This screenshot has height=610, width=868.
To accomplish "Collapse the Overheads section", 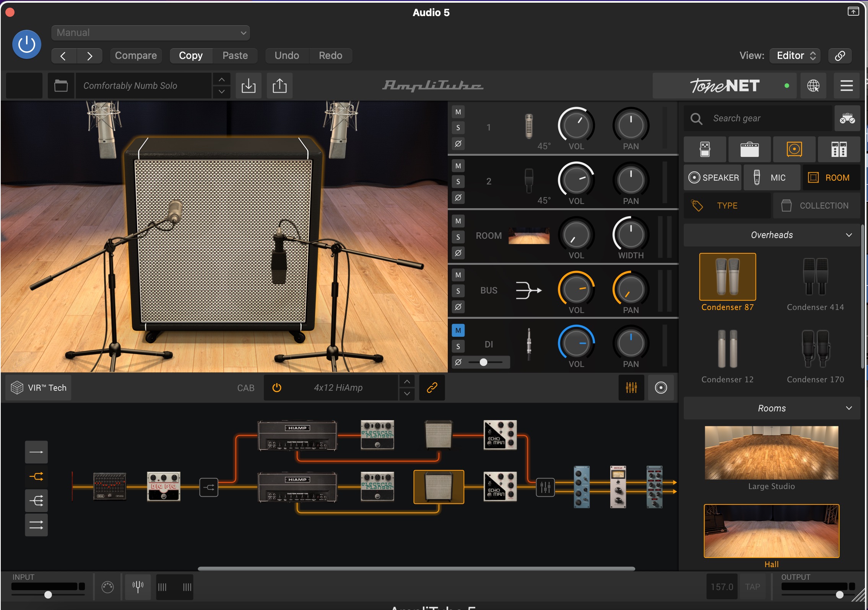I will pyautogui.click(x=772, y=235).
